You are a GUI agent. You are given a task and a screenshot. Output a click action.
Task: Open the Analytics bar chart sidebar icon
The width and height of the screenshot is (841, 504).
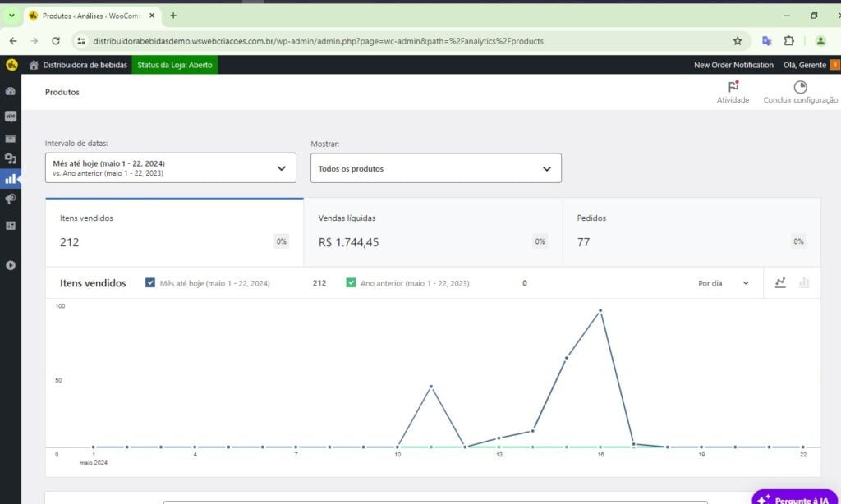[x=11, y=178]
